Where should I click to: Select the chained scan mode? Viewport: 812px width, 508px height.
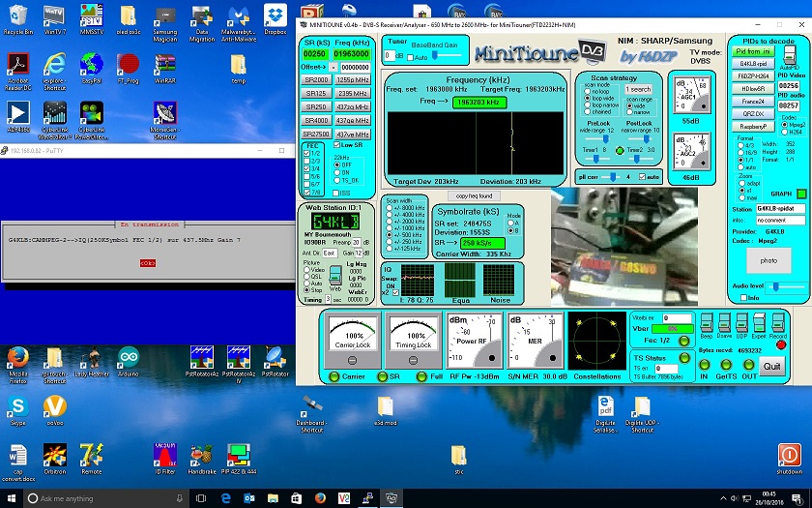coord(588,111)
